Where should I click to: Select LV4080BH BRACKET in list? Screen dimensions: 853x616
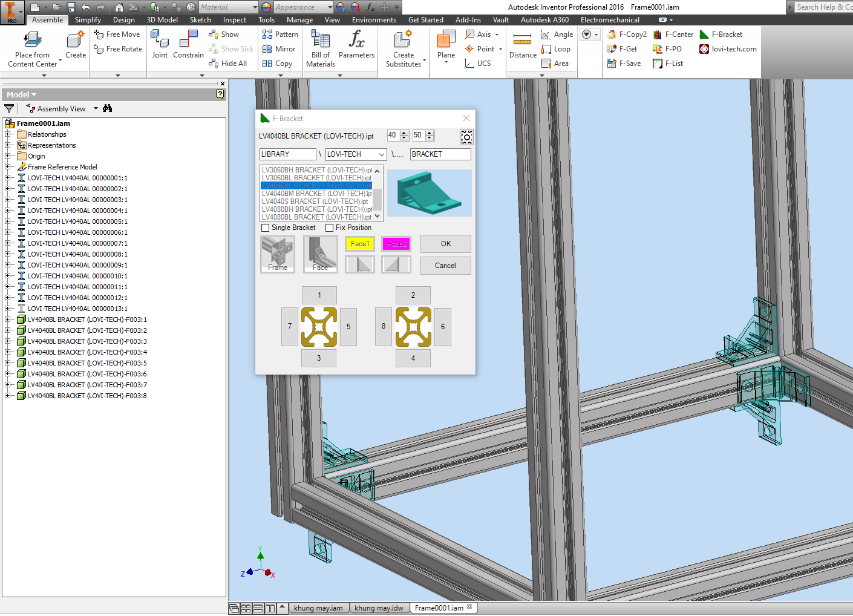point(317,209)
